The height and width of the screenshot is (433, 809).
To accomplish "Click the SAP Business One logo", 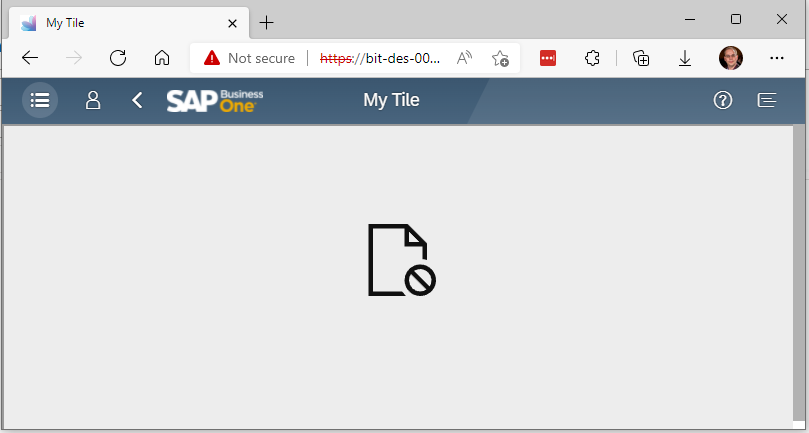I will (x=215, y=101).
